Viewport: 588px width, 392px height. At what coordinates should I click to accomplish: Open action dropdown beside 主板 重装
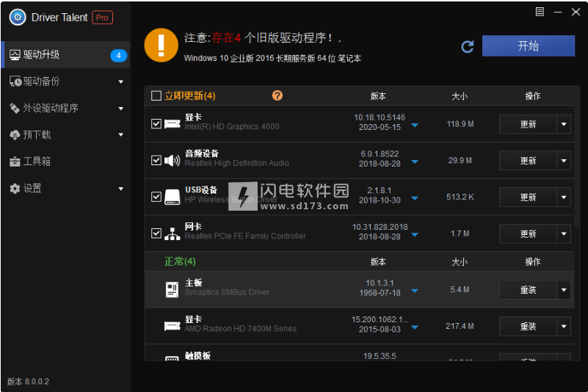(x=564, y=289)
